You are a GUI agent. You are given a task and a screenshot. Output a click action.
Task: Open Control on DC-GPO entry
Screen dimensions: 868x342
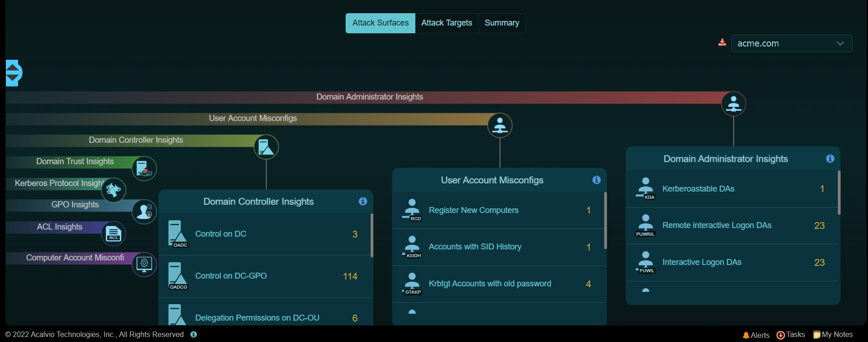pyautogui.click(x=231, y=276)
